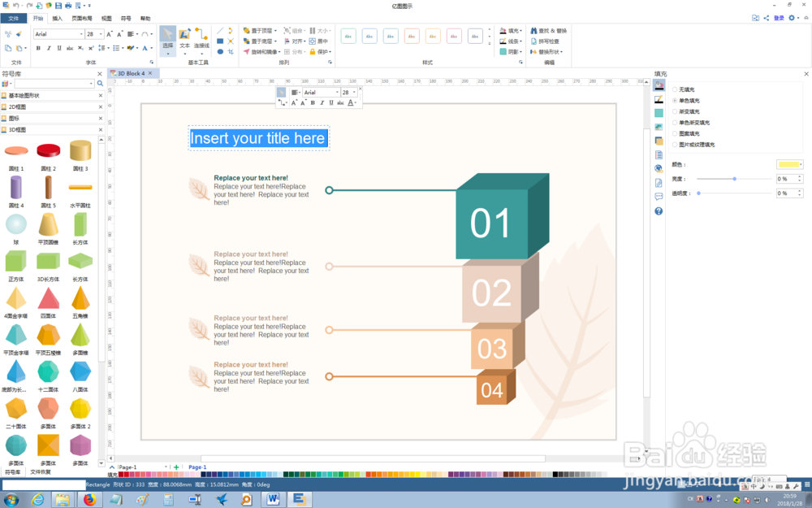Screen dimensions: 812x508
Task: Apply italic in the ribbon font group
Action: [49, 48]
